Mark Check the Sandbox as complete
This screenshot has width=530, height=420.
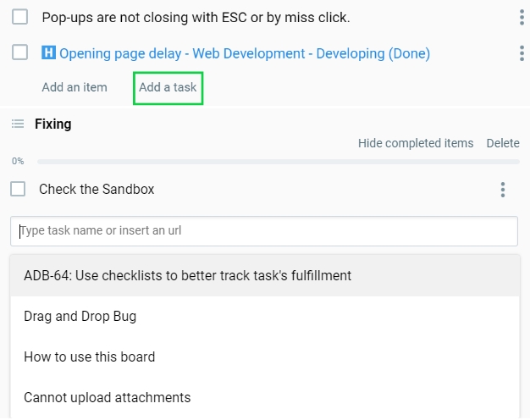[x=19, y=190]
